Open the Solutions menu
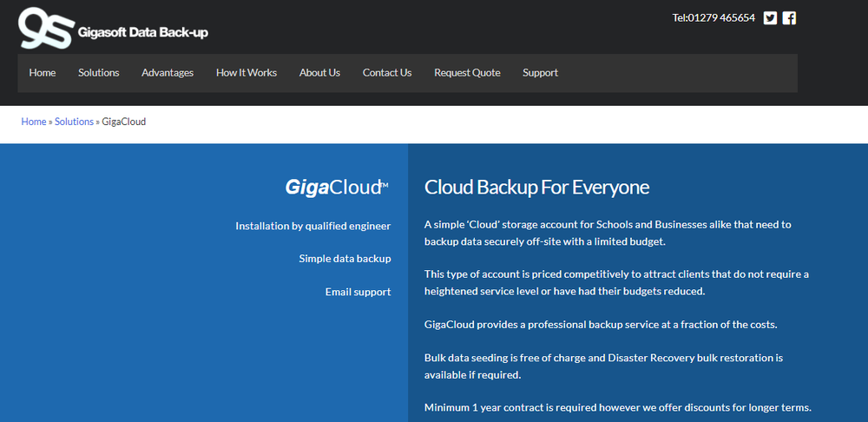The image size is (868, 422). point(99,73)
